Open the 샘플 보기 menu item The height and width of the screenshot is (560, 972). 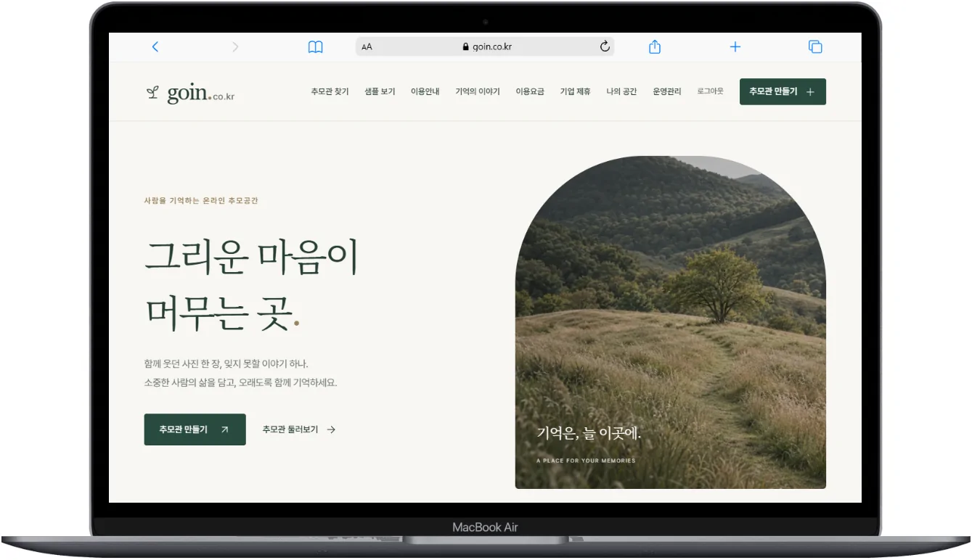[380, 91]
